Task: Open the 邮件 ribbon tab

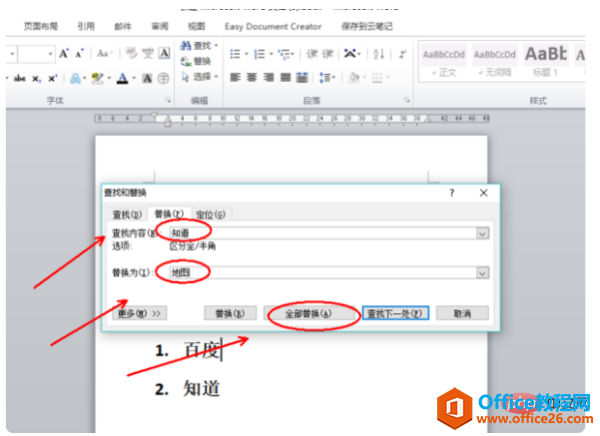Action: click(x=123, y=26)
